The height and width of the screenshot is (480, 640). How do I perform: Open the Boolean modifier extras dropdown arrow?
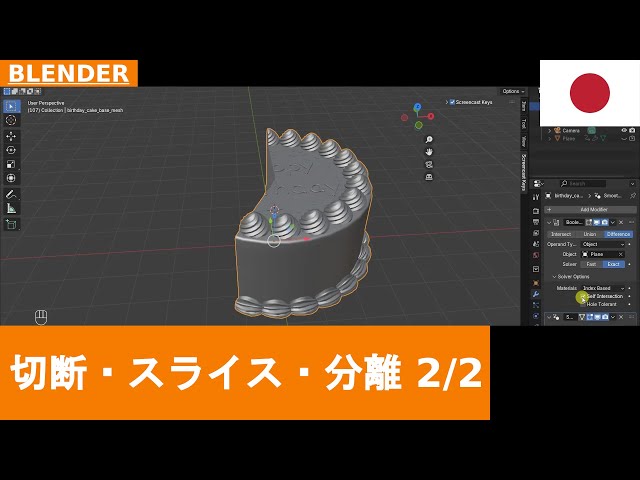point(613,222)
